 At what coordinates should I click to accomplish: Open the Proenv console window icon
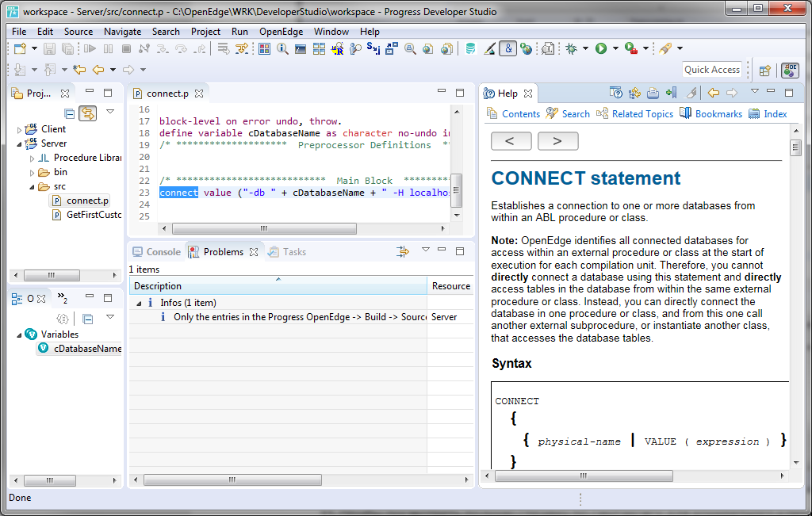pyautogui.click(x=301, y=48)
